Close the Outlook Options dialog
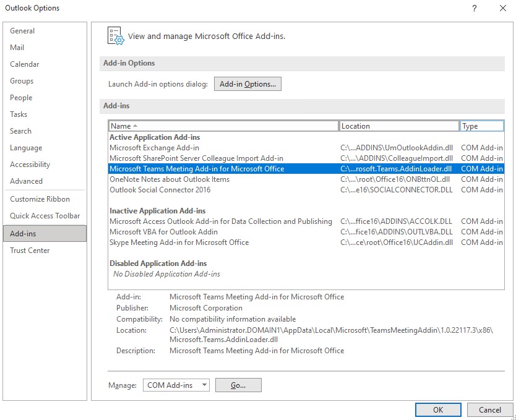The width and height of the screenshot is (516, 420). pos(503,8)
